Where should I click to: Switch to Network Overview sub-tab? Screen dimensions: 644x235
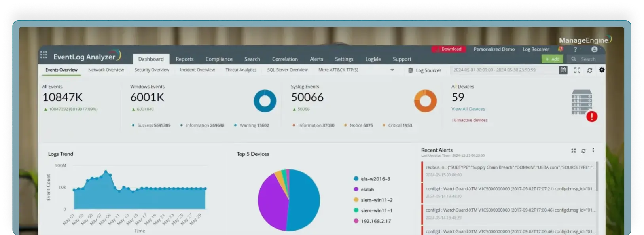click(x=106, y=70)
